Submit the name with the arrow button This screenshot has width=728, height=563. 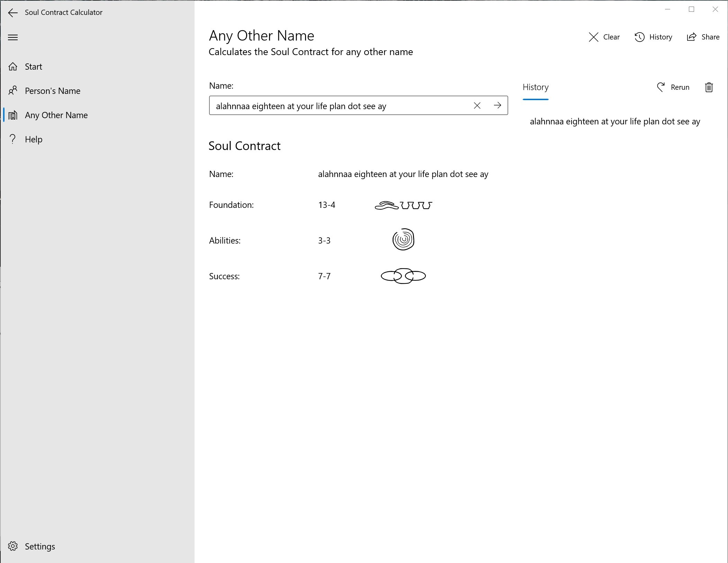click(x=497, y=105)
